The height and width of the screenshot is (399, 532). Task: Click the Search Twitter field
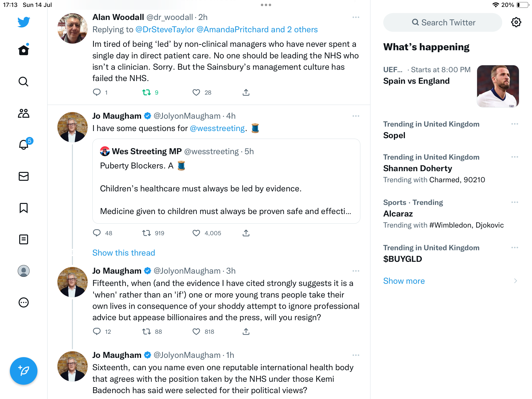coord(443,22)
